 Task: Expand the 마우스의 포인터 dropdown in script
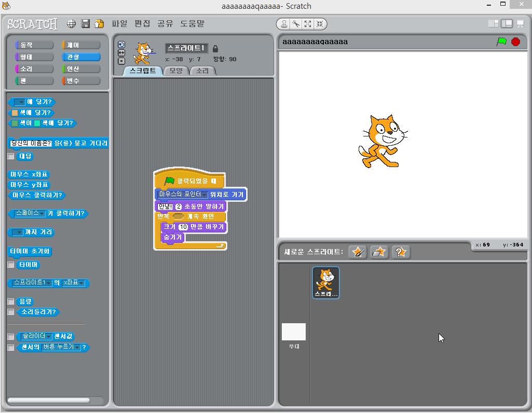pos(204,195)
